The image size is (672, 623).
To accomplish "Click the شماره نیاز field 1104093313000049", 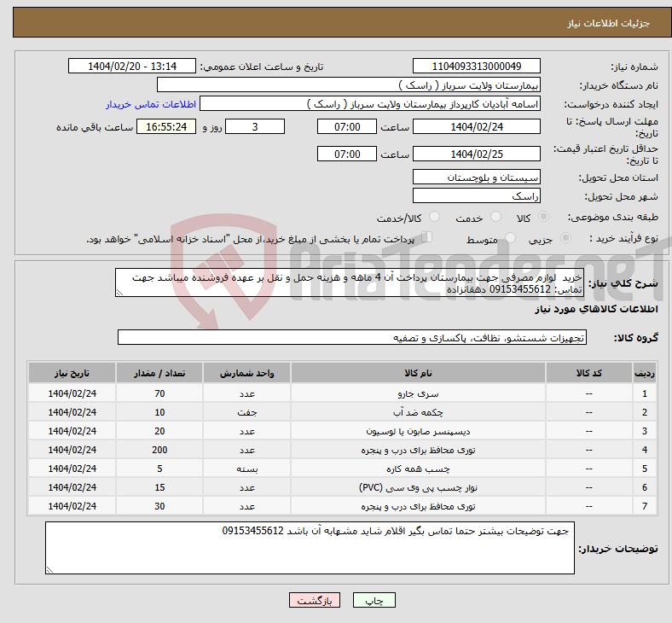I will (476, 66).
